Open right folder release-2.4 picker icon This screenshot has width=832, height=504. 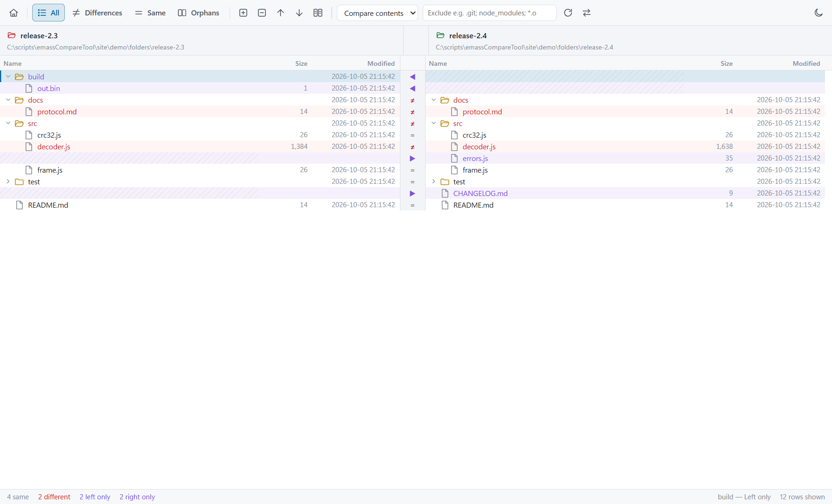pyautogui.click(x=440, y=35)
